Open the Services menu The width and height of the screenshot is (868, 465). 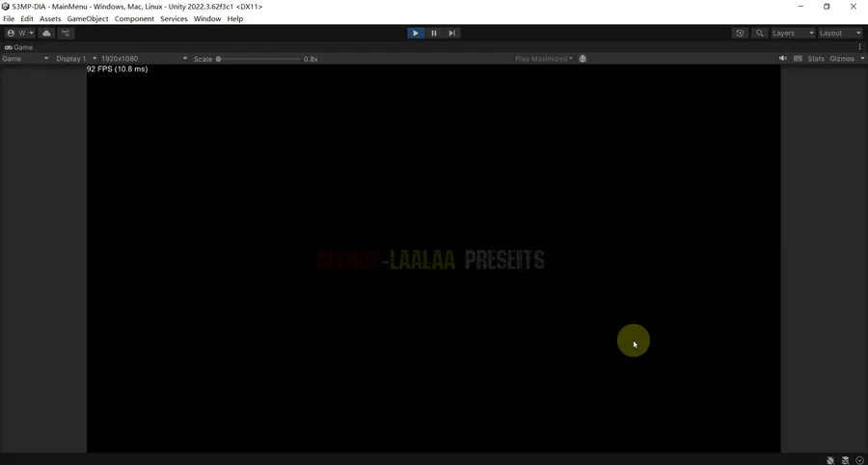pos(174,19)
